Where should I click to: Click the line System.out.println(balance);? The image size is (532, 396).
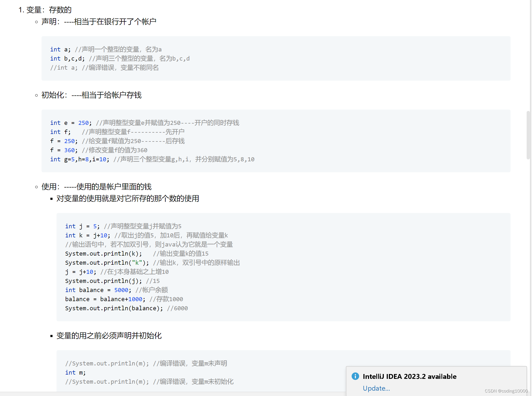coord(114,308)
